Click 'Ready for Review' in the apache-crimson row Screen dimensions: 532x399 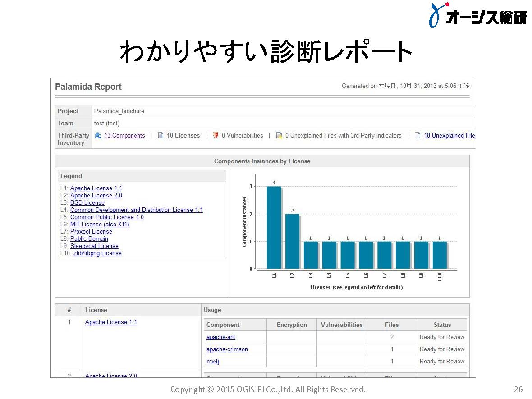(442, 349)
